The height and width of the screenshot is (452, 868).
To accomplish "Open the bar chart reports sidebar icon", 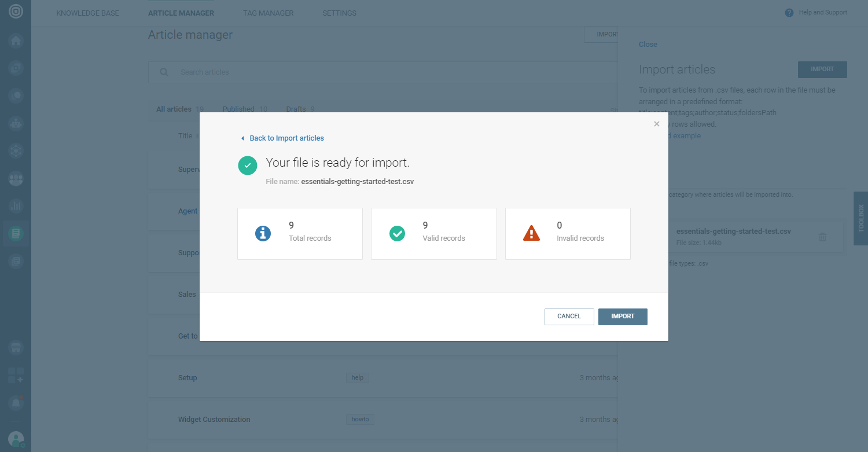I will 16,205.
